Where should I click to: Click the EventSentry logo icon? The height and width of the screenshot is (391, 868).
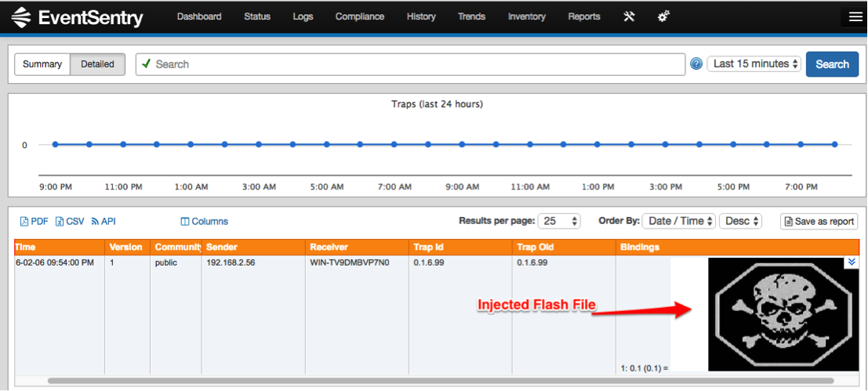[22, 17]
